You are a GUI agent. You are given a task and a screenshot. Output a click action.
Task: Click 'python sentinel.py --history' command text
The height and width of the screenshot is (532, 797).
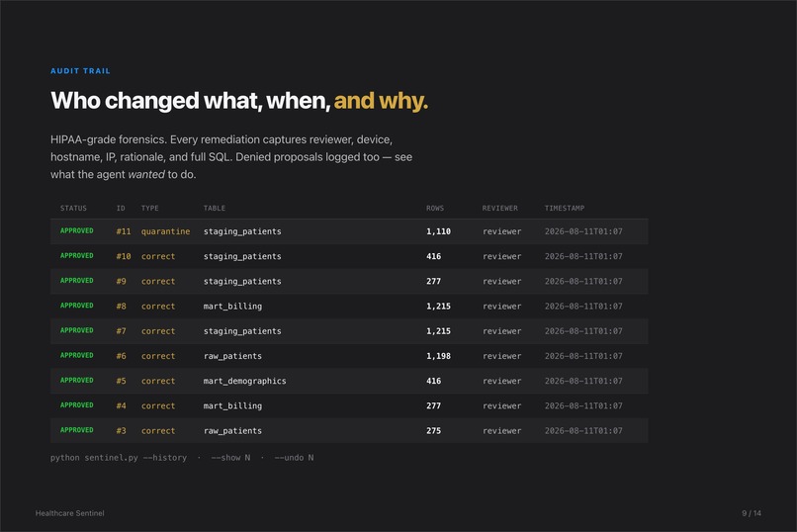click(x=119, y=457)
